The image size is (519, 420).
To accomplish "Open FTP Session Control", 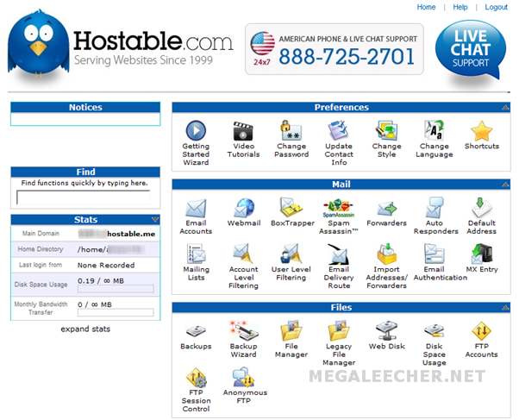I will click(x=196, y=390).
